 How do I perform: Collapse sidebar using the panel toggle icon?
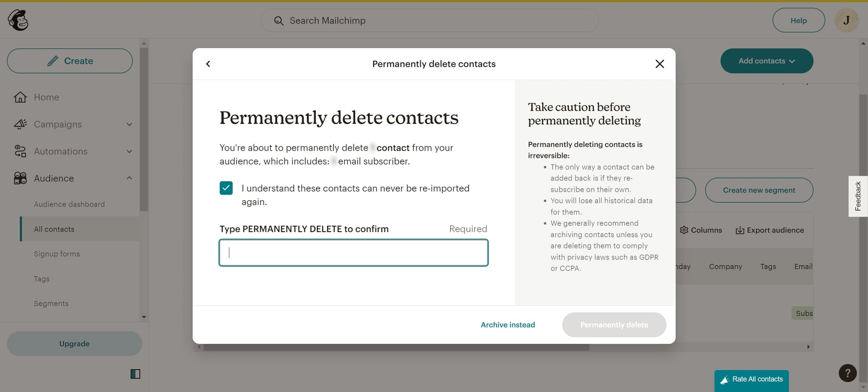tap(135, 374)
